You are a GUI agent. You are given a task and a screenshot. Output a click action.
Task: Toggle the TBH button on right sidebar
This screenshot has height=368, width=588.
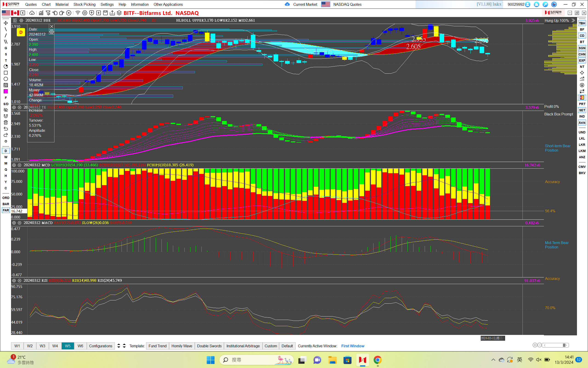click(582, 23)
